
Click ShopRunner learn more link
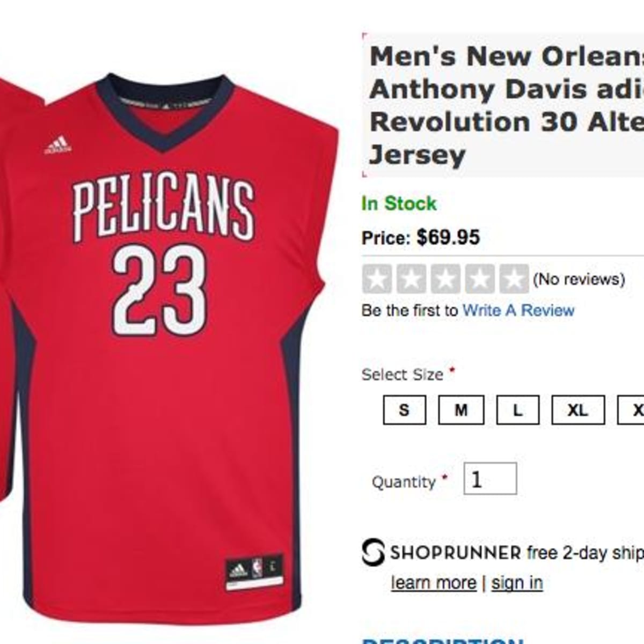434,583
